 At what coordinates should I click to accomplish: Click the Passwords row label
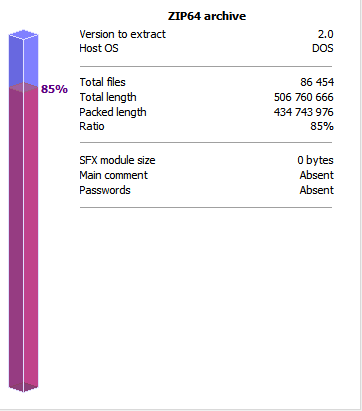[x=105, y=190]
